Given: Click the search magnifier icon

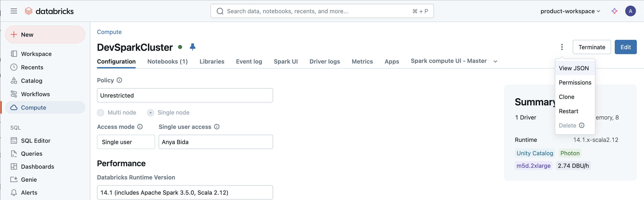Looking at the screenshot, I should click(220, 11).
